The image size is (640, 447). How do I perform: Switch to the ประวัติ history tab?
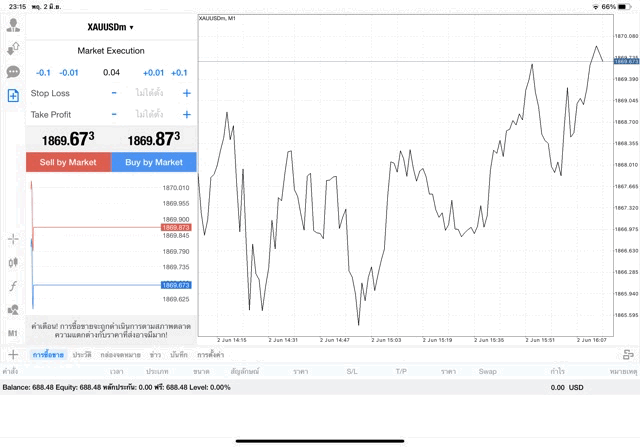[x=82, y=355]
